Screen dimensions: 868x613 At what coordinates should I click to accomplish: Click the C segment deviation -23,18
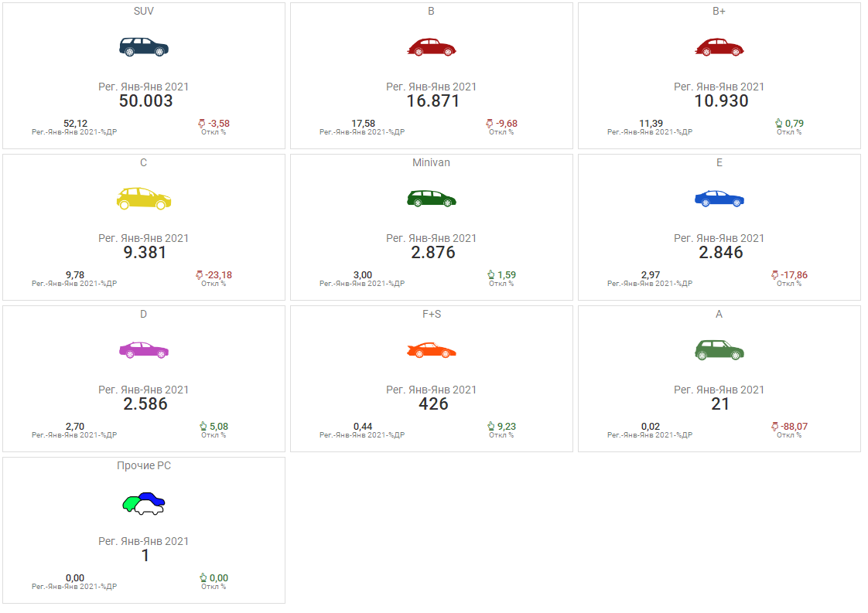[219, 275]
